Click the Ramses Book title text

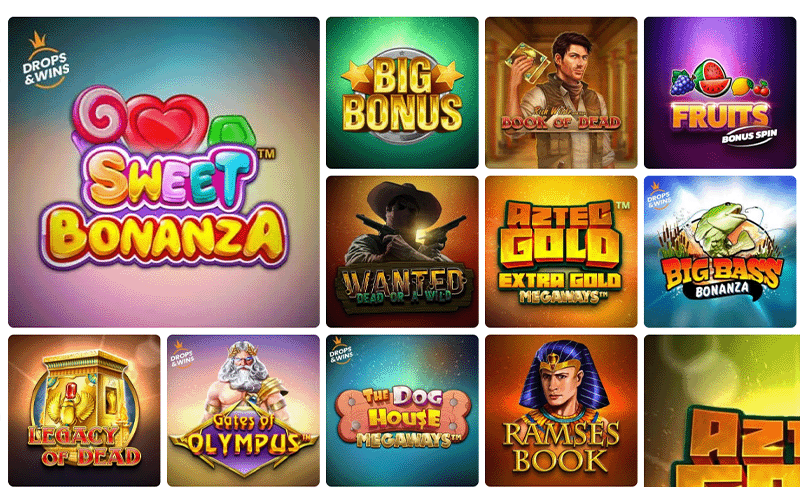tap(561, 447)
